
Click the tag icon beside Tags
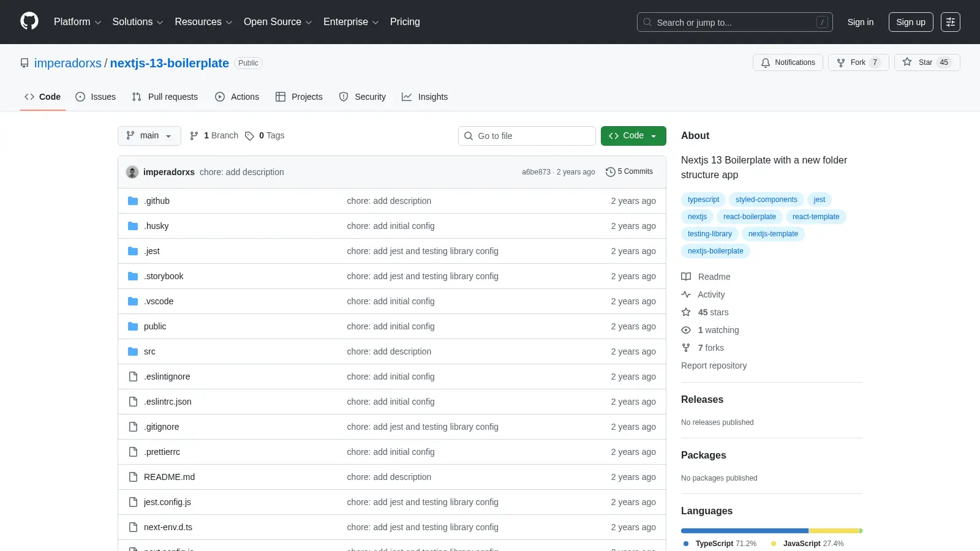tap(249, 136)
